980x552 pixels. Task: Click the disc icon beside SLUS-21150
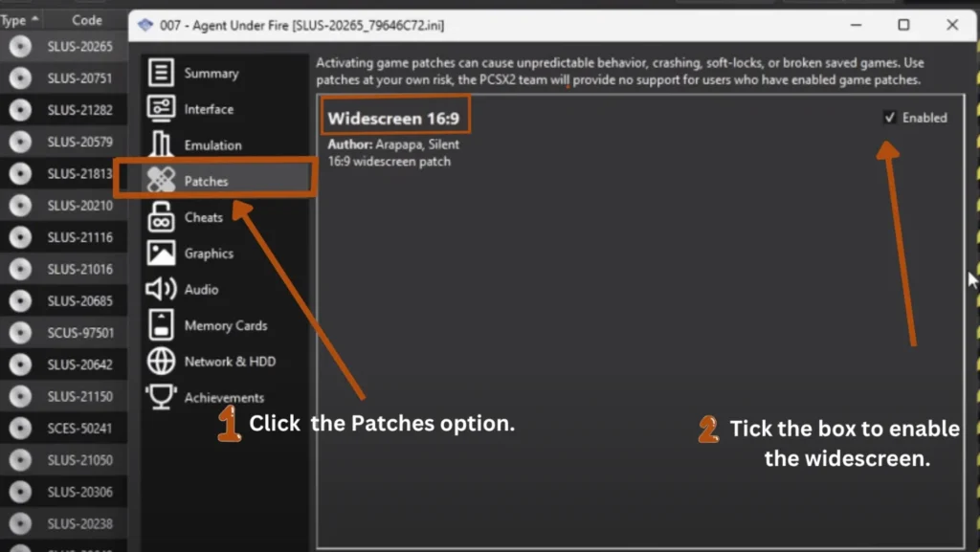pyautogui.click(x=20, y=396)
